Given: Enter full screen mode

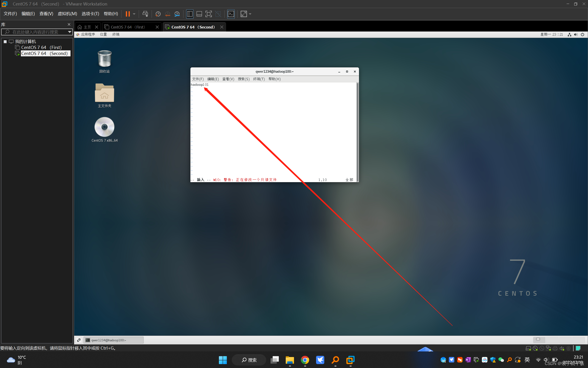Looking at the screenshot, I should (x=209, y=14).
